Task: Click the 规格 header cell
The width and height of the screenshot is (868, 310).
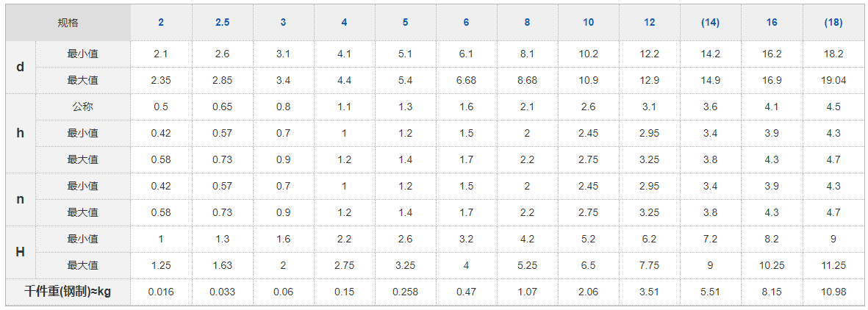Action: (x=68, y=23)
